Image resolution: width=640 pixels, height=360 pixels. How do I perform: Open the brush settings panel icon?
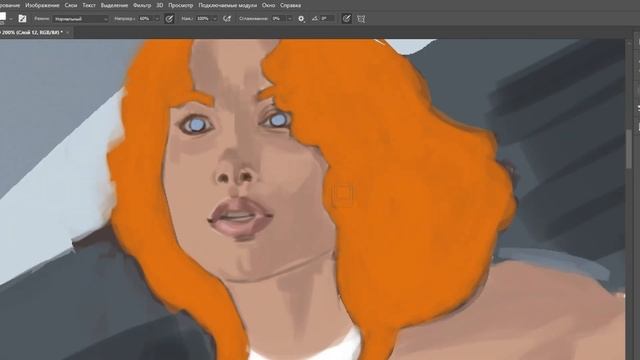(x=22, y=19)
